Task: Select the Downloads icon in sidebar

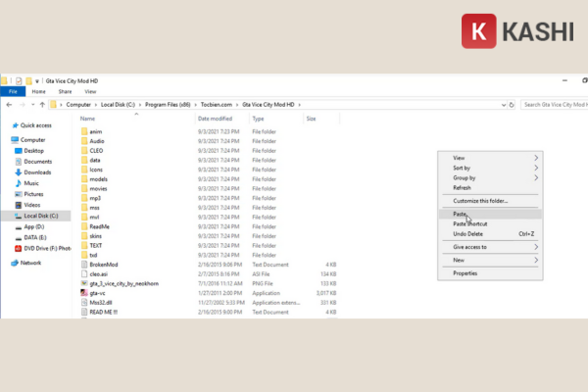Action: coord(17,172)
